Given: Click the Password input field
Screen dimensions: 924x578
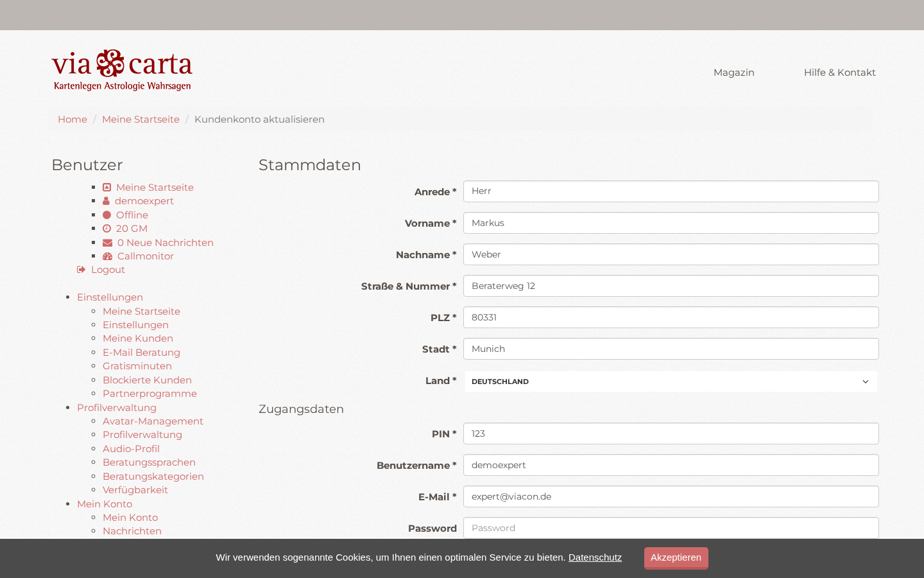Looking at the screenshot, I should click(671, 528).
